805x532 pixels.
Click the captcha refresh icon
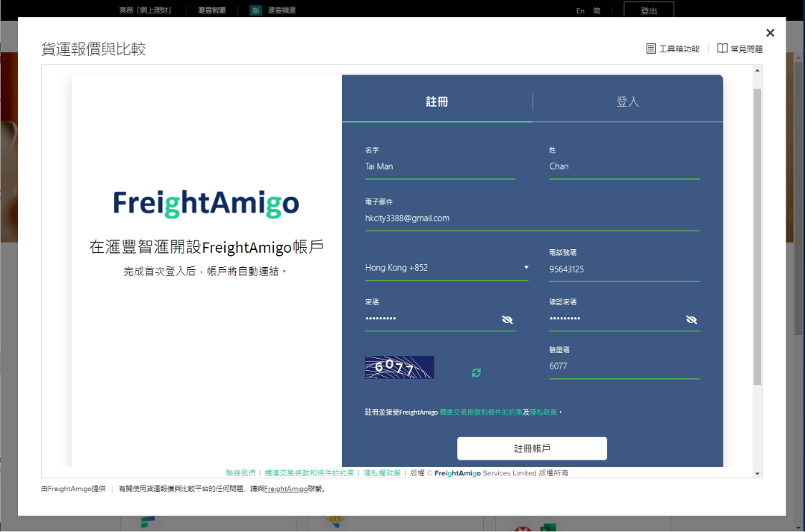(x=476, y=372)
